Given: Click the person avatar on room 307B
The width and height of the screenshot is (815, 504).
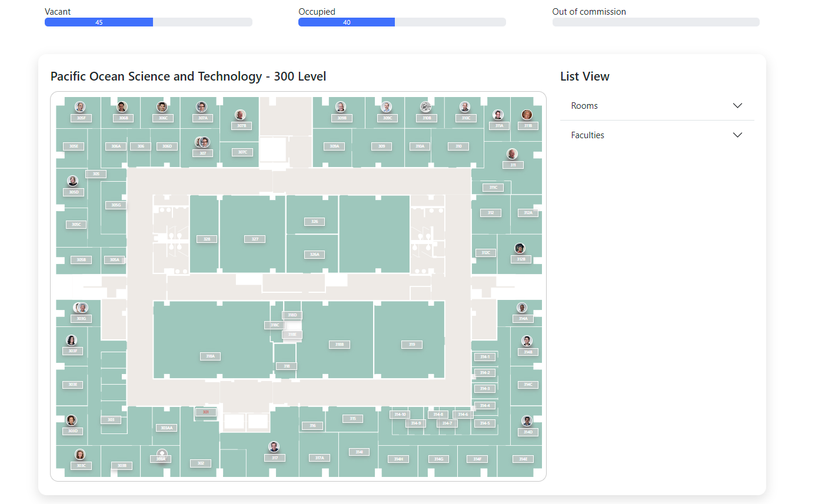Looking at the screenshot, I should click(239, 115).
